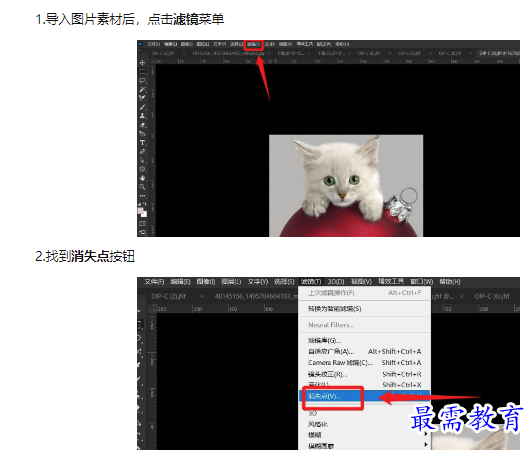Switch to OIP-C (2).jfif tab in first screenshot
Screen dimensions: 532x450
(x=163, y=53)
